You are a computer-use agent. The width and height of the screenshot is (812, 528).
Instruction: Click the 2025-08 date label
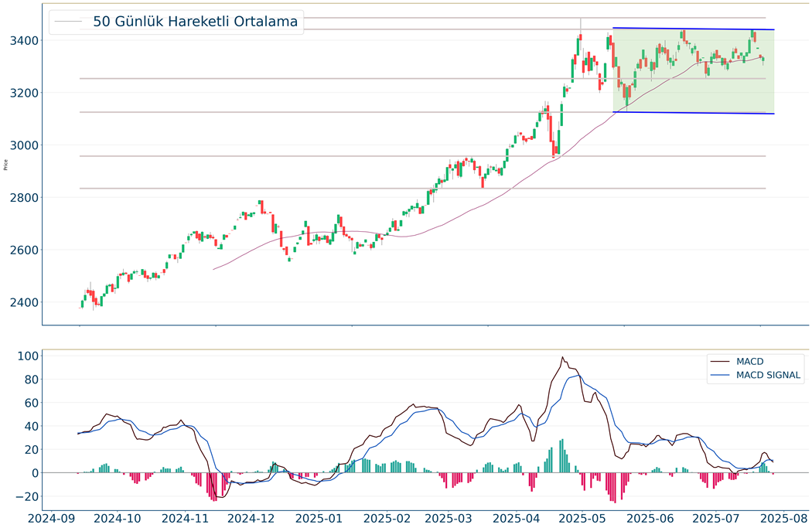point(783,518)
